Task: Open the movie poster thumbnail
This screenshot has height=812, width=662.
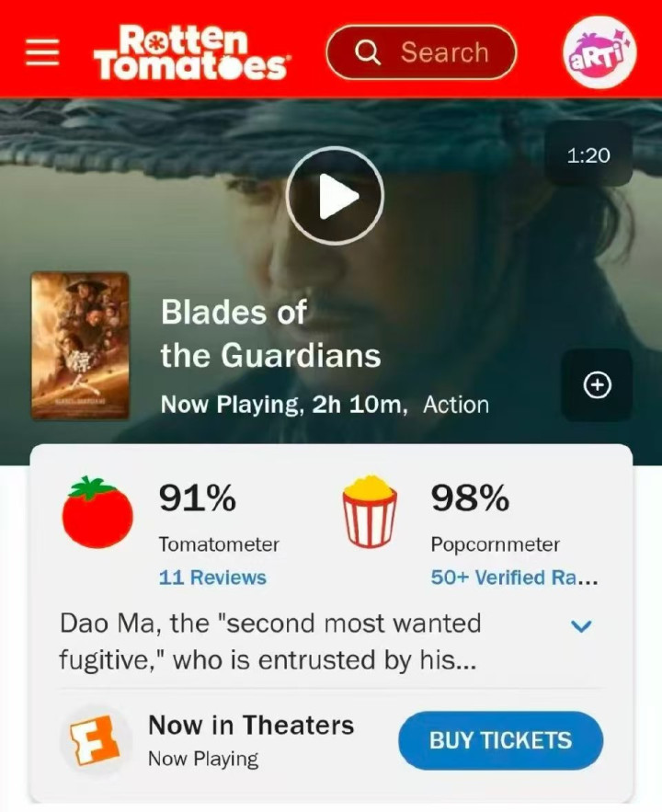Action: click(80, 346)
